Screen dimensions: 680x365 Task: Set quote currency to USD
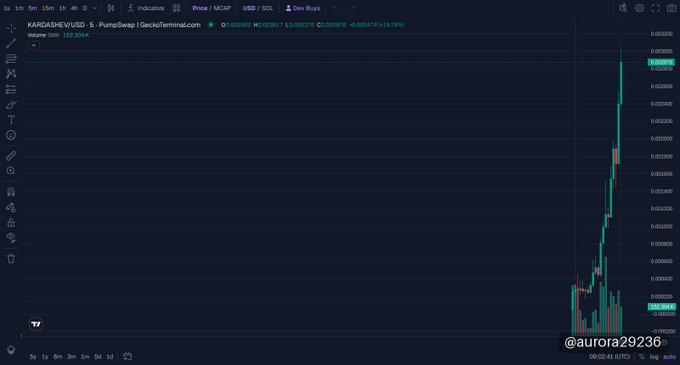coord(249,8)
